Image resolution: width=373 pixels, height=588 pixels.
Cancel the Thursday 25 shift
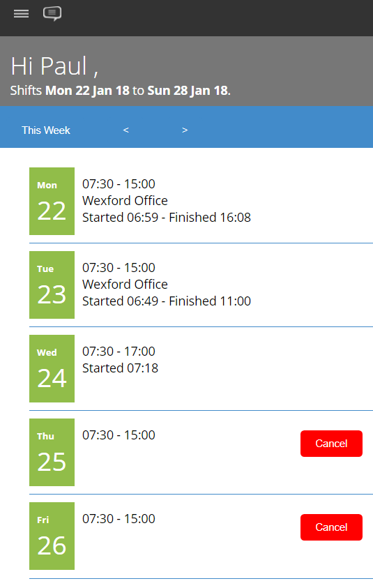click(331, 444)
